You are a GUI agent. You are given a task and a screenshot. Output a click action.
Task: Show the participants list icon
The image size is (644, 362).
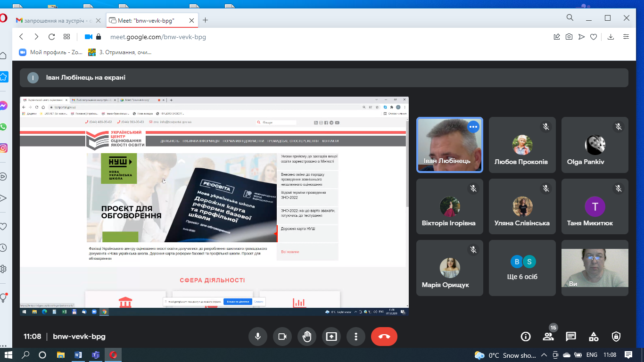coord(548,337)
